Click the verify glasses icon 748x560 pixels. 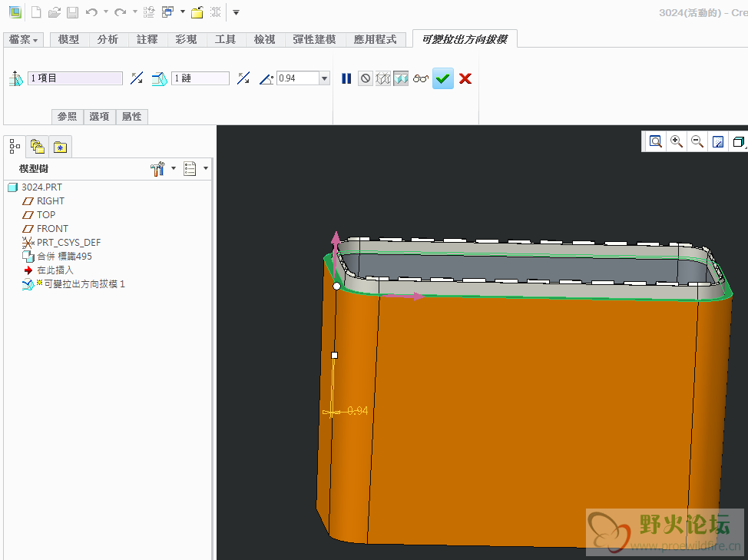(x=420, y=78)
